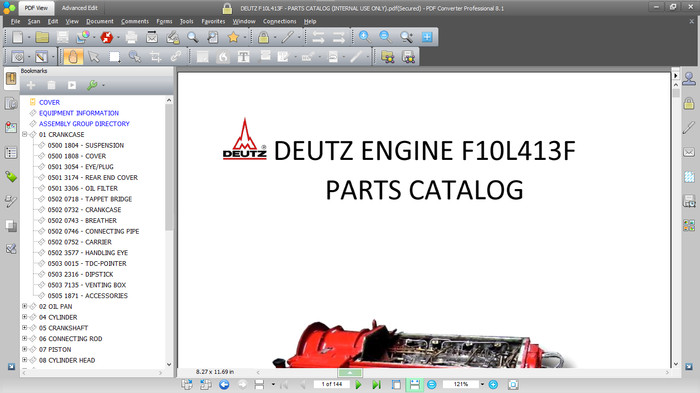Toggle the single page layout button

tap(396, 385)
